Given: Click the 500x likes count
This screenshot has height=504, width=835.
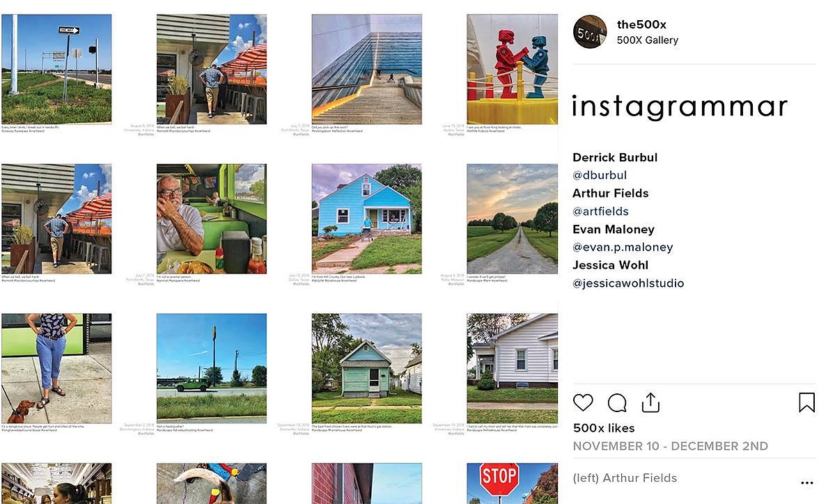Looking at the screenshot, I should [604, 428].
